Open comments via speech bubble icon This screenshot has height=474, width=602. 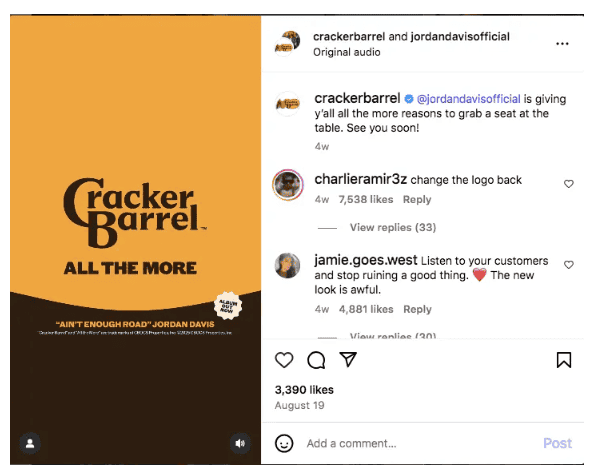coord(316,360)
